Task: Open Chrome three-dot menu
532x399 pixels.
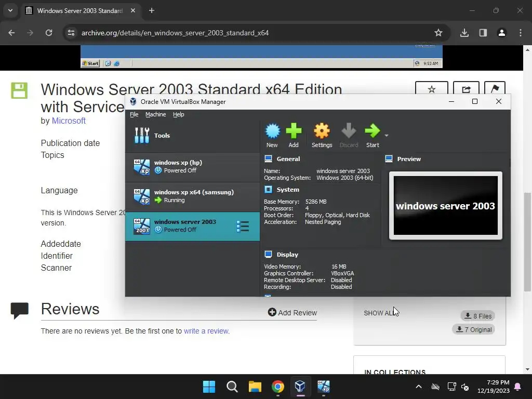Action: click(x=521, y=33)
